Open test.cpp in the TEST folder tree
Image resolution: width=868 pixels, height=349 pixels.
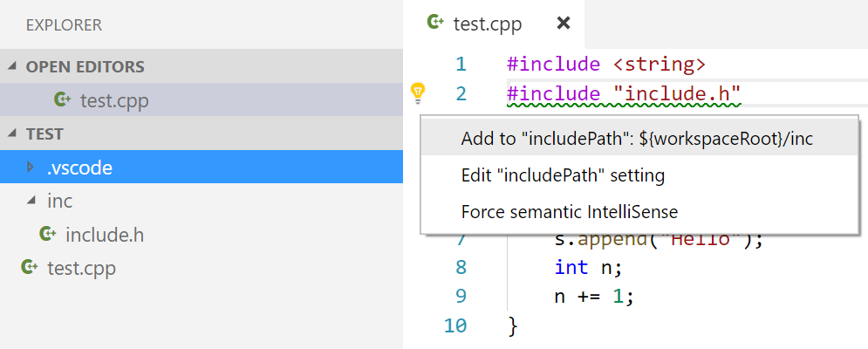pos(202,268)
